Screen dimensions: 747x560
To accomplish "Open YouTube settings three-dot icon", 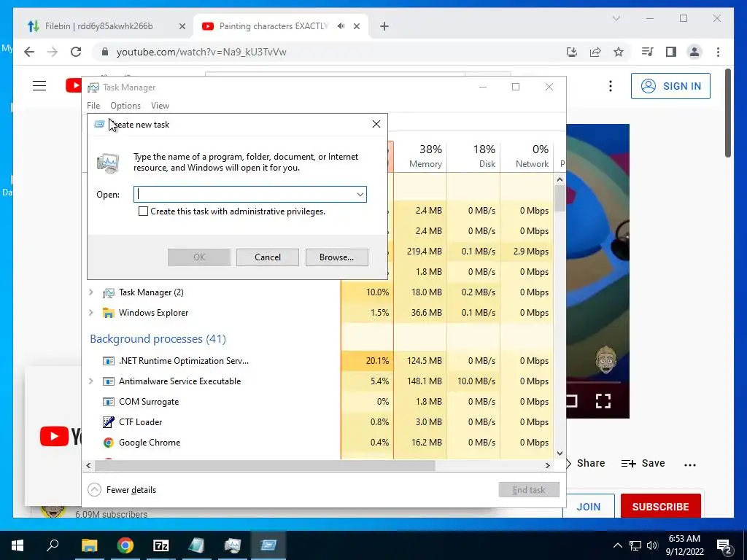I will coord(611,86).
